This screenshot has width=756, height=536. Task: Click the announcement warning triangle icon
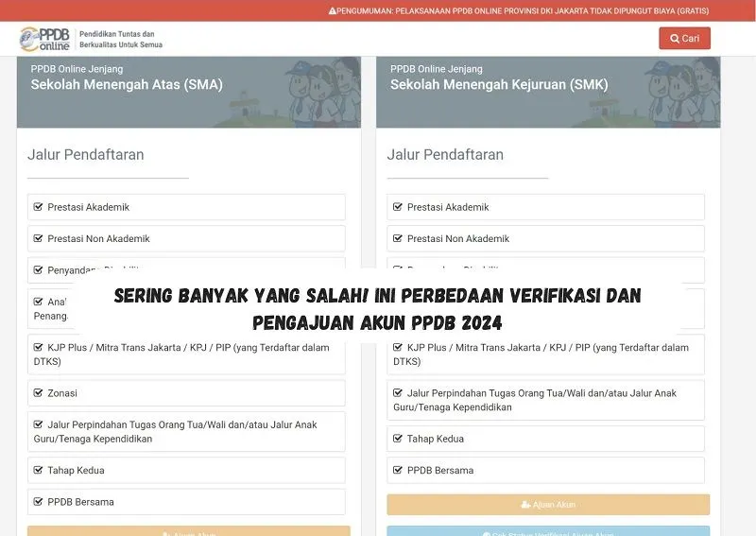coord(333,10)
